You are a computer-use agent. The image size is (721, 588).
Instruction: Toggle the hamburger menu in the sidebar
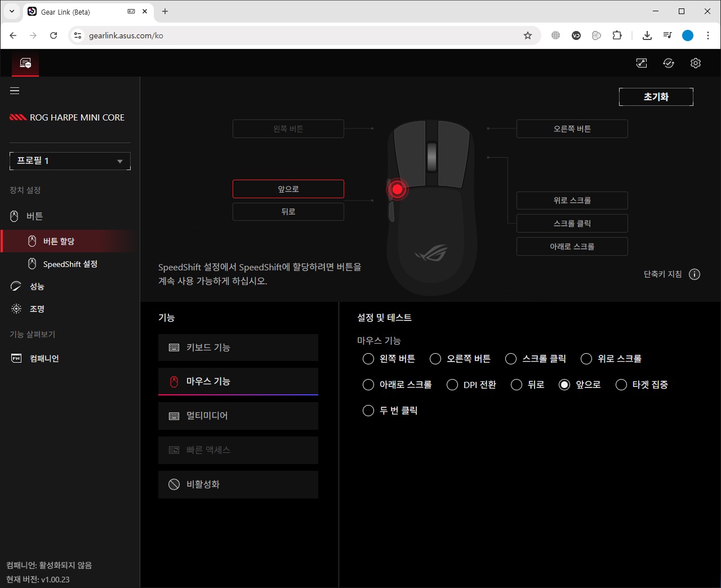click(15, 91)
